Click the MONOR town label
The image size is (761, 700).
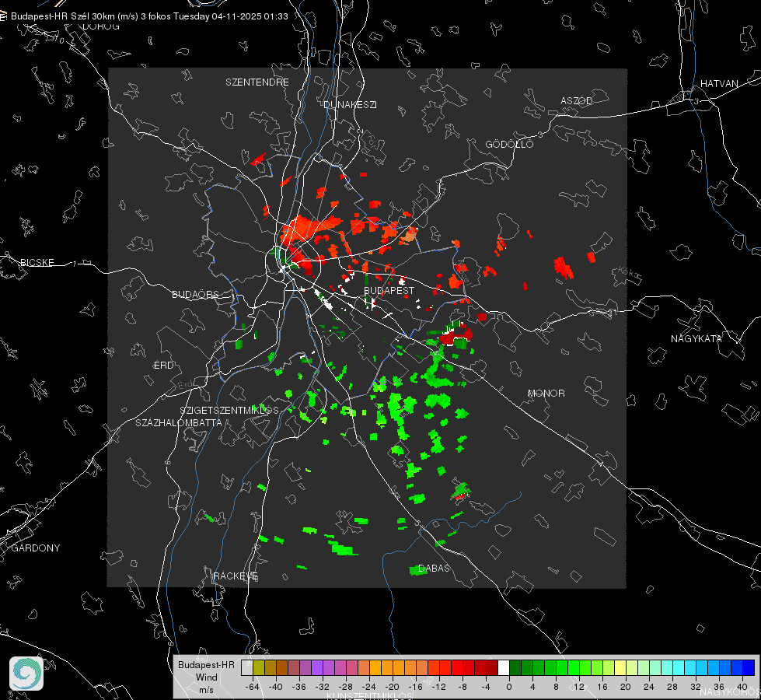(546, 393)
